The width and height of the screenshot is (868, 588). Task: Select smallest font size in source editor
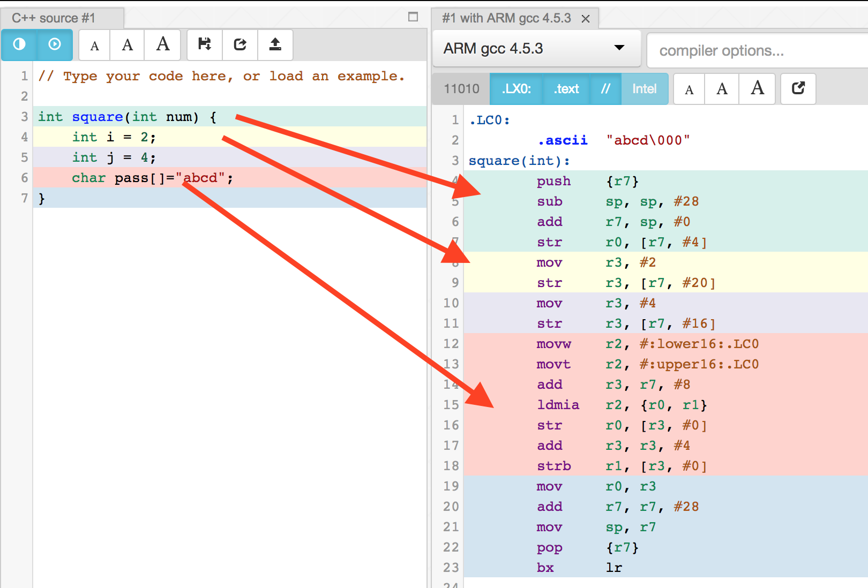(95, 46)
